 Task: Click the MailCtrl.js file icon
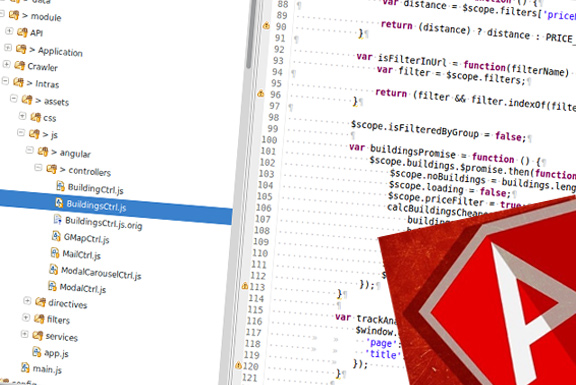(x=55, y=253)
